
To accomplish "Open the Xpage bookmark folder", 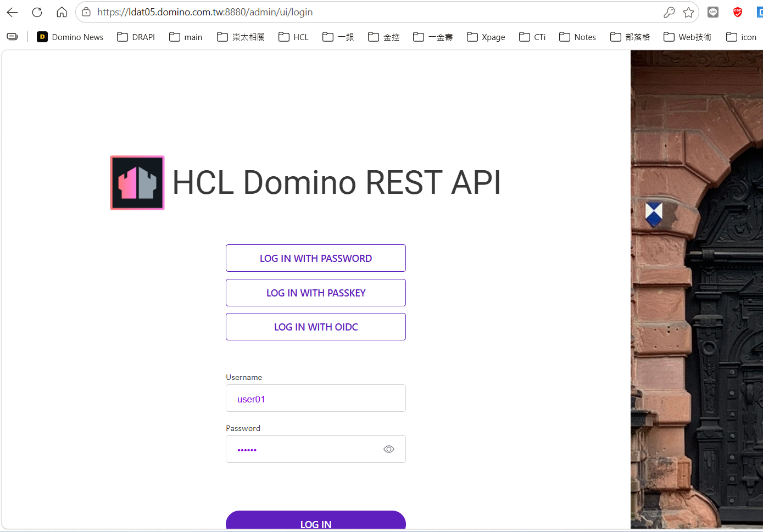I will click(486, 37).
